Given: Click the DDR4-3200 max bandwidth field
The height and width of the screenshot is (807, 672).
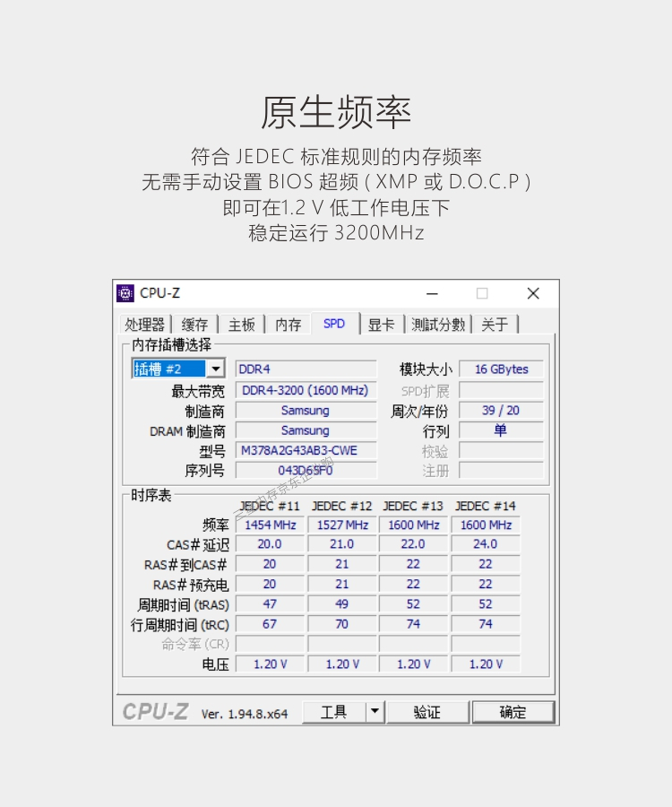Looking at the screenshot, I should pyautogui.click(x=306, y=390).
